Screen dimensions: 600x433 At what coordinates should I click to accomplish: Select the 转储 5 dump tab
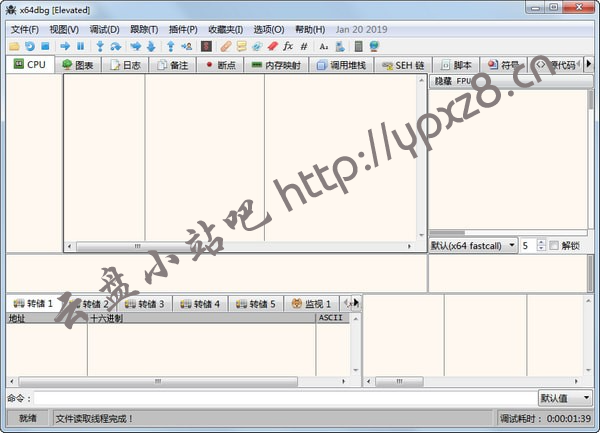click(x=256, y=304)
